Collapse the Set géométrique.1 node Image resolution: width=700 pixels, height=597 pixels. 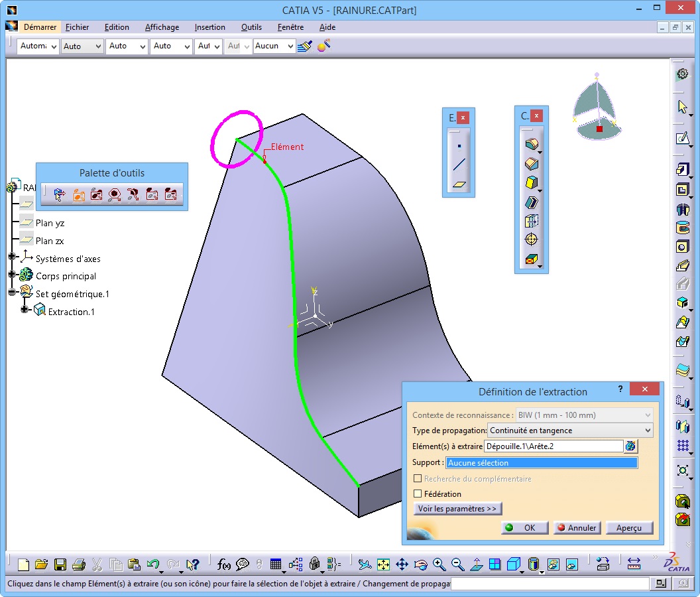[x=12, y=292]
